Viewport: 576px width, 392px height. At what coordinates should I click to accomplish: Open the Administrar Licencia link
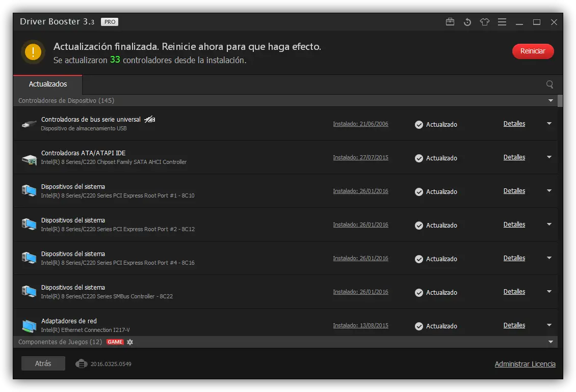[525, 364]
